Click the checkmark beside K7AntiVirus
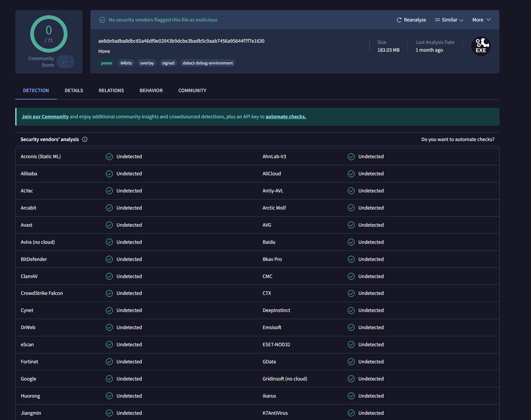 point(351,413)
